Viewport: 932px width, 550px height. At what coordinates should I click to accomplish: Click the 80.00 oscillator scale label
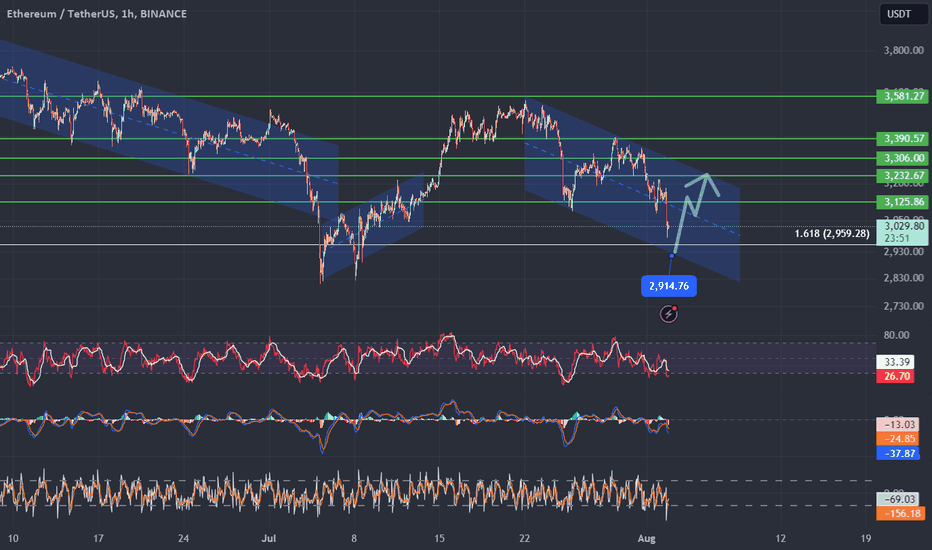[x=896, y=335]
